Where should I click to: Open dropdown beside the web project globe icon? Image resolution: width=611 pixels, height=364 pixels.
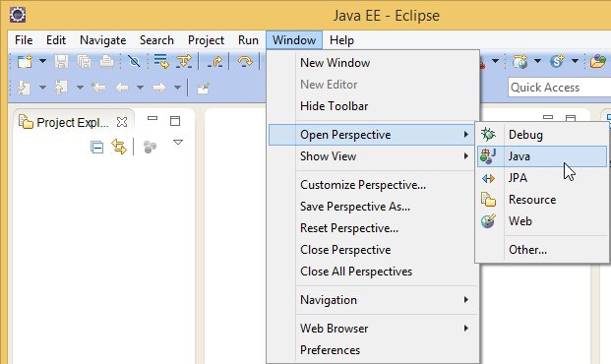pos(537,61)
